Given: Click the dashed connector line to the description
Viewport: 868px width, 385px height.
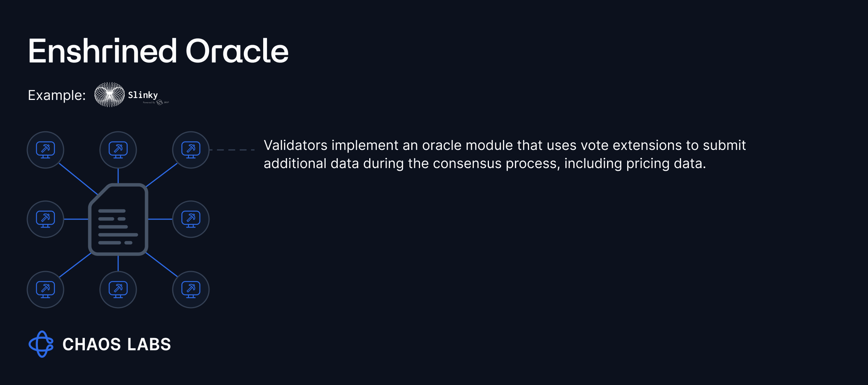Looking at the screenshot, I should (x=232, y=150).
